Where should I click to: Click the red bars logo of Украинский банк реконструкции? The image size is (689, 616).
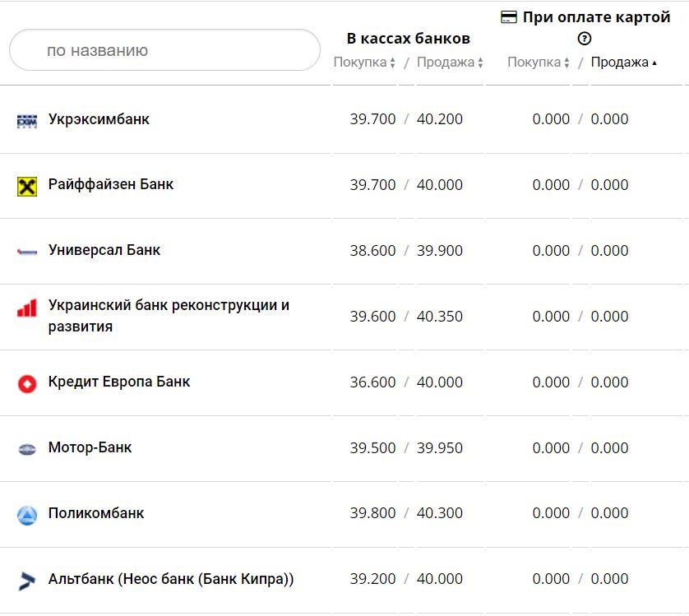click(x=27, y=308)
